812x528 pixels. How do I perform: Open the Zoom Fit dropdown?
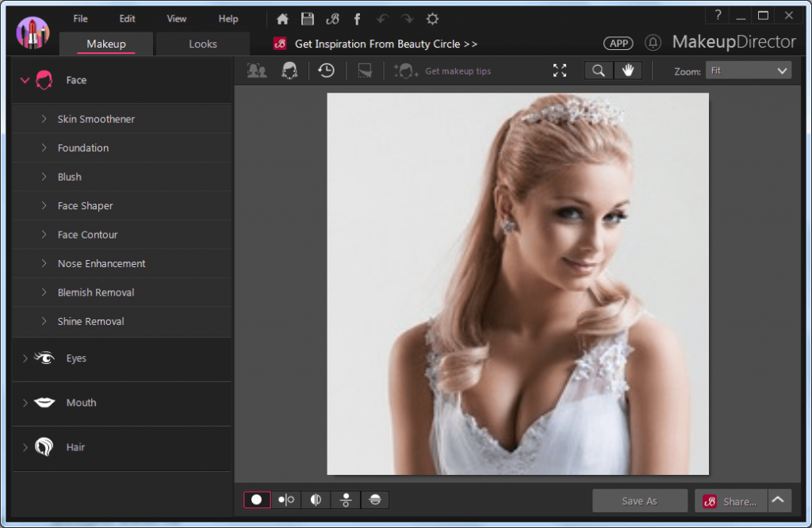pyautogui.click(x=749, y=71)
